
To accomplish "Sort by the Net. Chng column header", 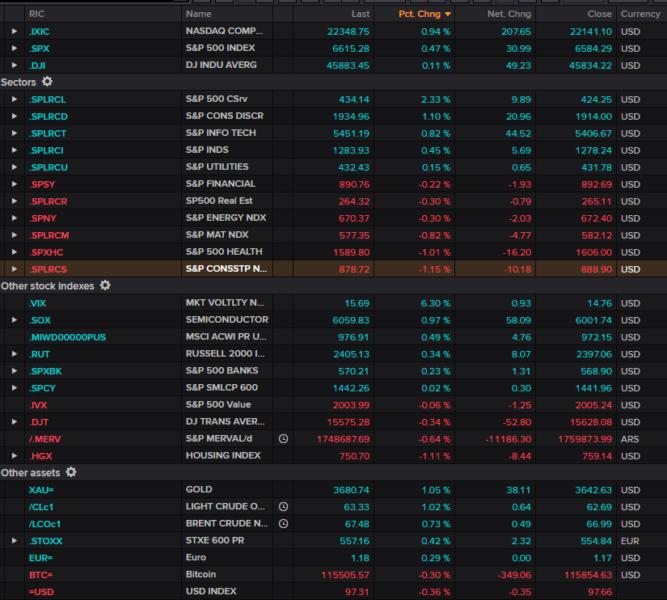I will pos(509,14).
